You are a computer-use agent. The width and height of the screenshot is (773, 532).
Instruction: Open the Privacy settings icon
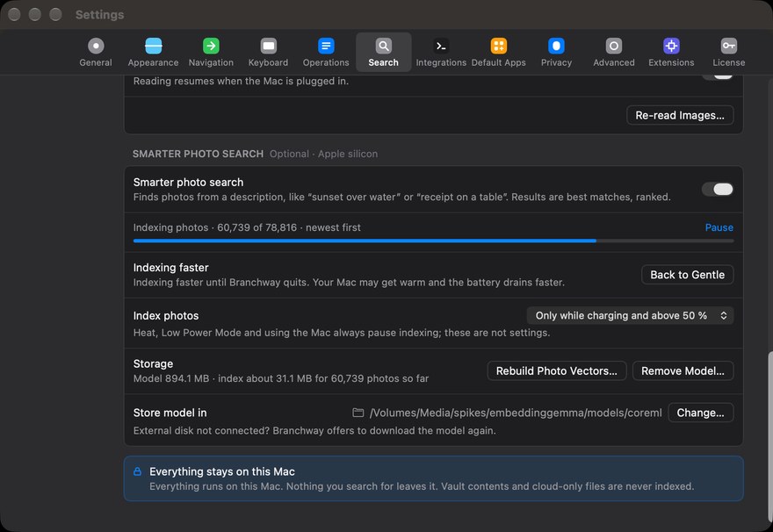pos(556,46)
